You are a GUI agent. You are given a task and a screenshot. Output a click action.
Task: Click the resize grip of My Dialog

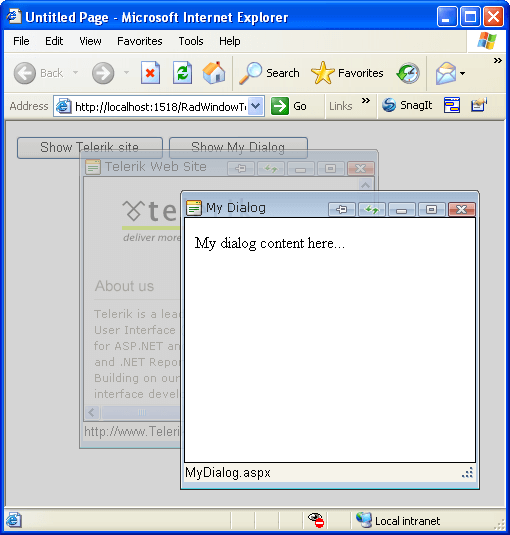(x=467, y=473)
